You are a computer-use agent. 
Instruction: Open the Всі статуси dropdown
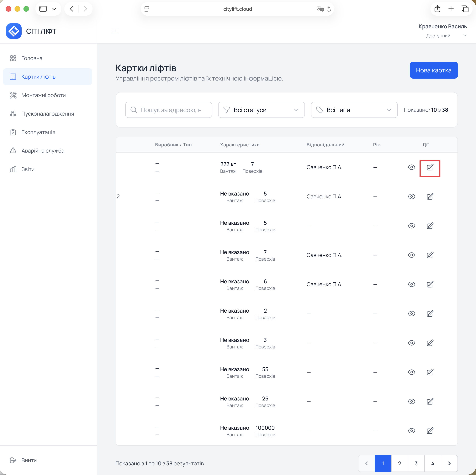pos(261,110)
